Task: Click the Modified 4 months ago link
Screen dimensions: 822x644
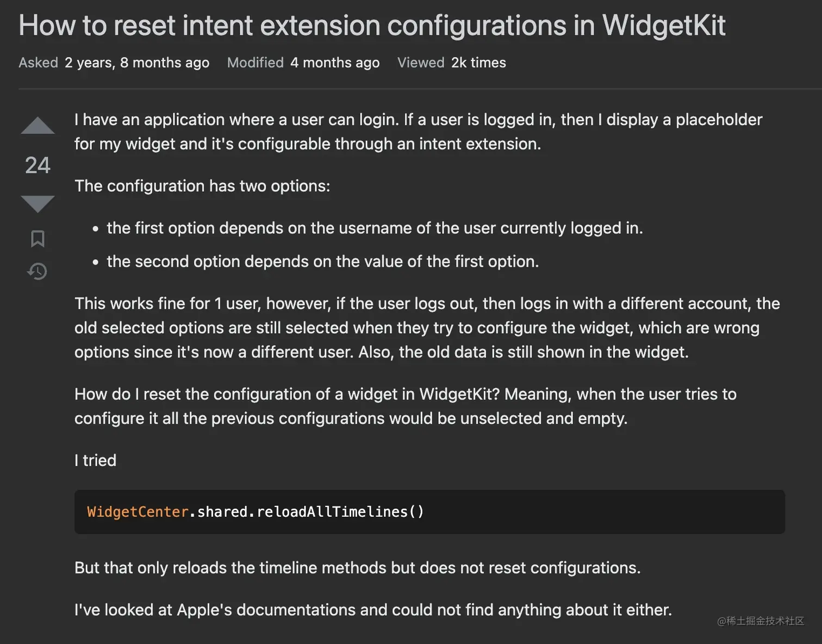Action: coord(303,63)
